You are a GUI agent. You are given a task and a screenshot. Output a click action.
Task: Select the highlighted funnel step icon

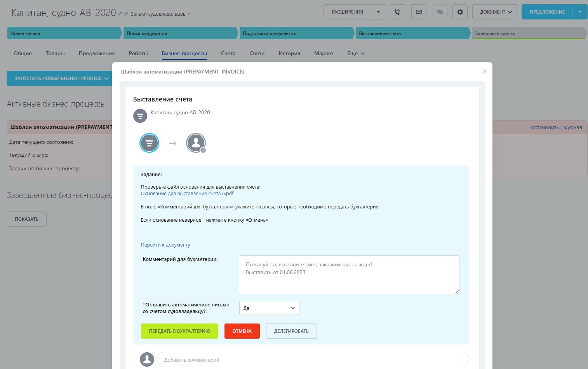click(x=149, y=143)
